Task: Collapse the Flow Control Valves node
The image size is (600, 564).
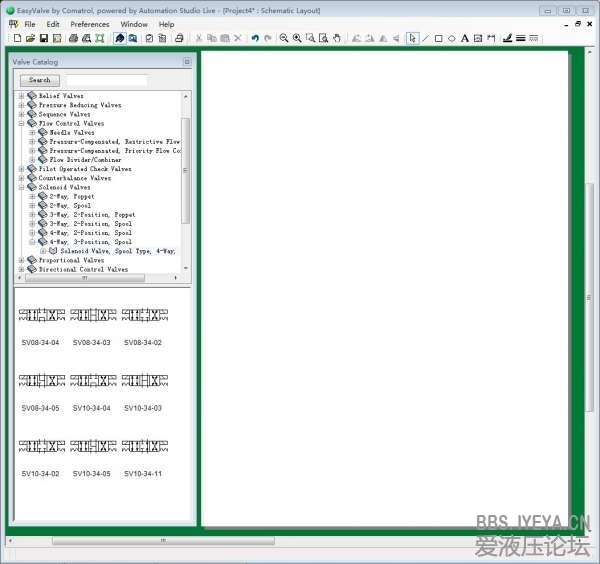Action: tap(21, 123)
